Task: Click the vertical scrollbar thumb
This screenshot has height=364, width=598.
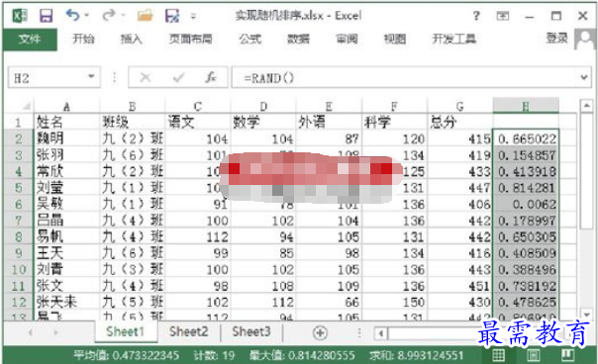Action: (x=587, y=171)
